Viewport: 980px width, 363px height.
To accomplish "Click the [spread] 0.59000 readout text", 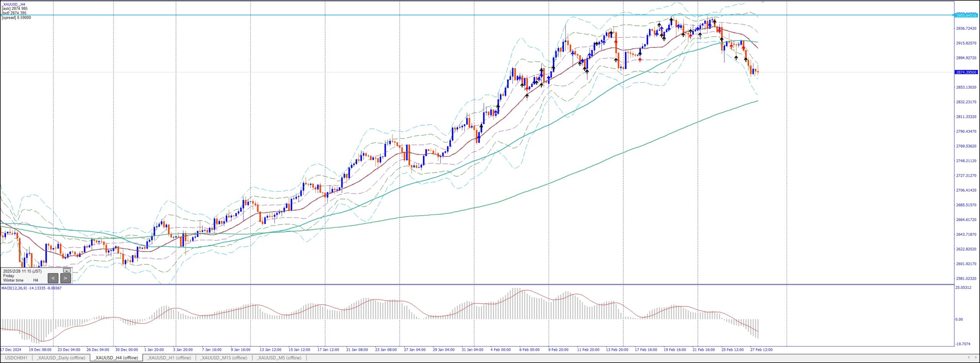I will (16, 18).
